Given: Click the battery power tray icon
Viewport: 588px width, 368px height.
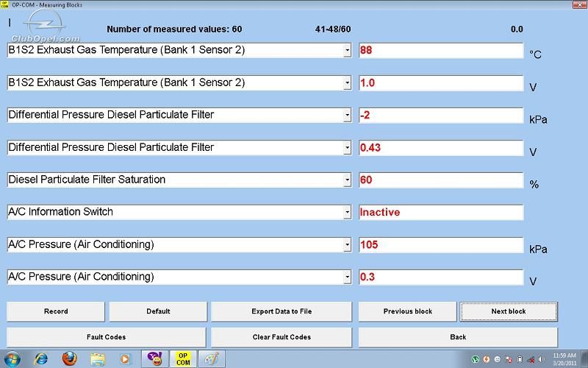Looking at the screenshot, I should tap(520, 359).
